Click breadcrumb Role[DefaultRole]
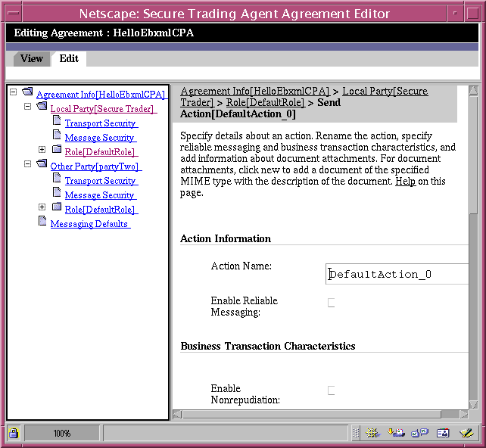 [x=265, y=103]
